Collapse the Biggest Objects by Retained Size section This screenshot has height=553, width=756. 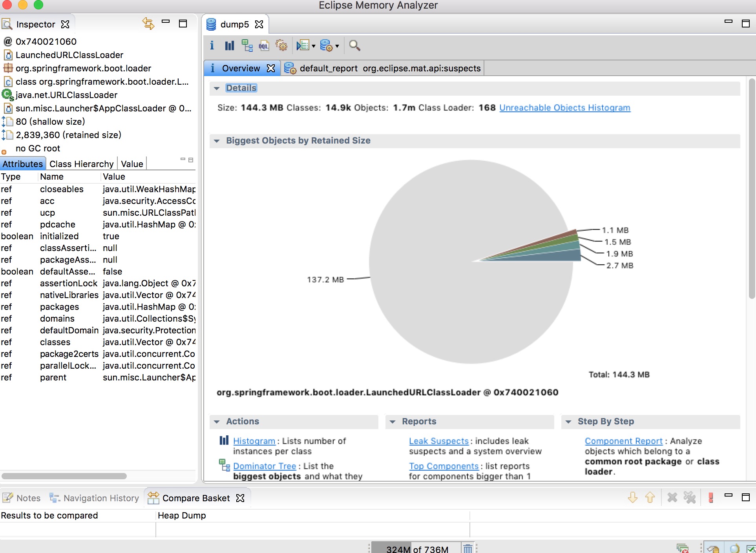pos(217,141)
